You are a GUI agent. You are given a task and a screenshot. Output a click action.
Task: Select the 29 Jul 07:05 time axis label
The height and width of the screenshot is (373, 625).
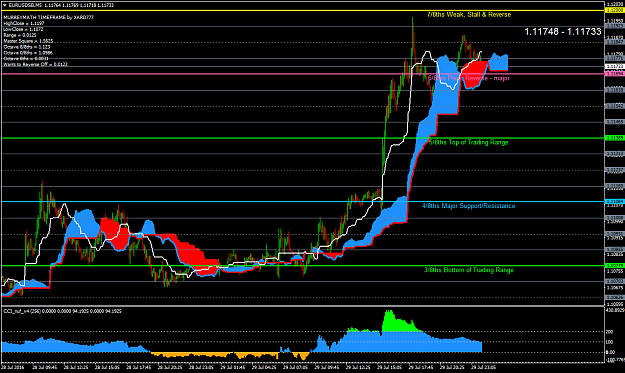pyautogui.click(x=295, y=367)
